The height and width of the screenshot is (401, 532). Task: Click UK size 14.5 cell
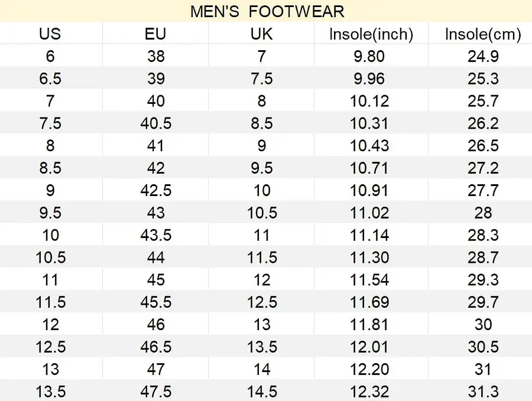coord(261,391)
